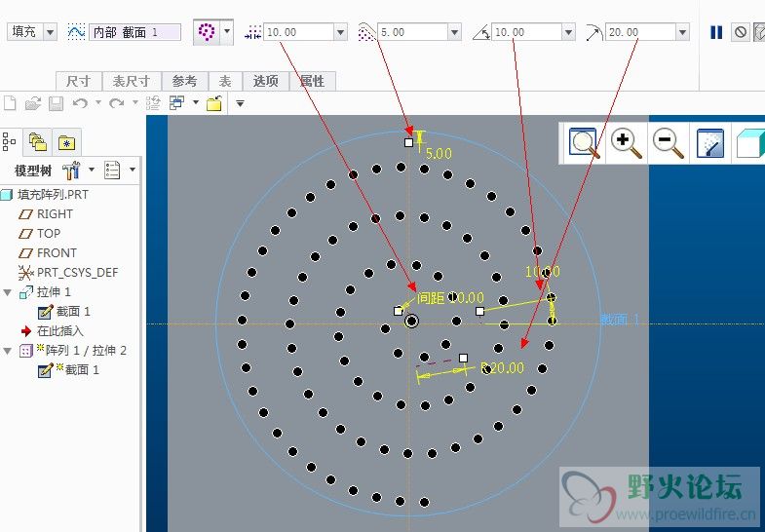Image resolution: width=765 pixels, height=532 pixels.
Task: Click the Save disk icon
Action: coord(56,103)
